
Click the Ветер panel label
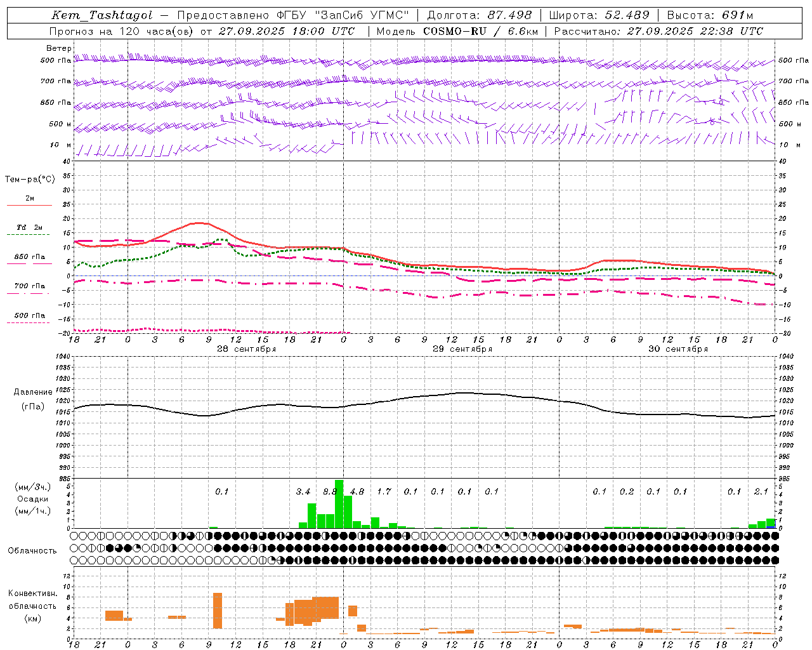pos(59,48)
